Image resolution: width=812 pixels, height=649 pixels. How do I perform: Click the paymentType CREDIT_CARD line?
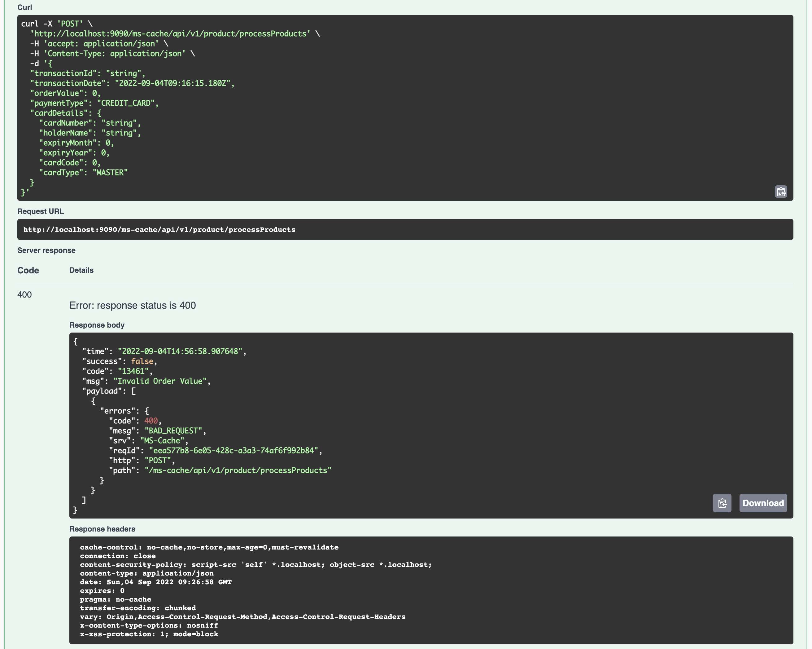(x=94, y=103)
